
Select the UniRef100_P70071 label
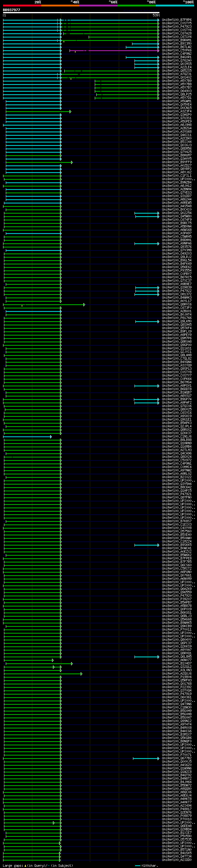pos(176,755)
